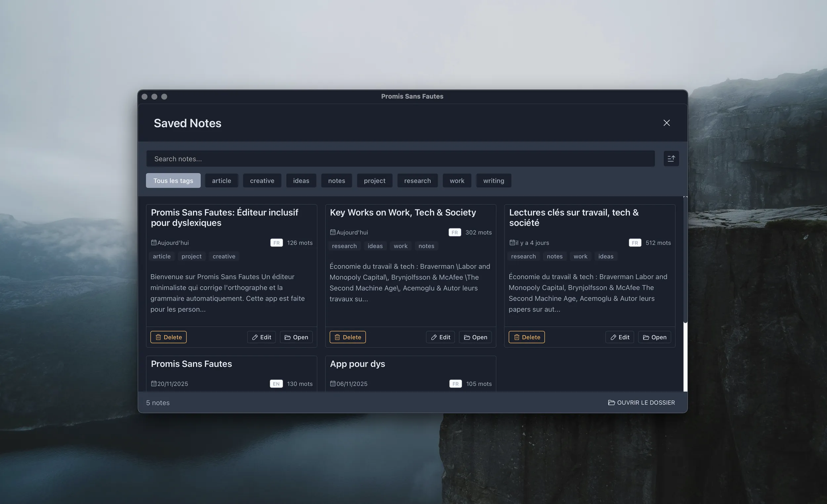Edit the Promis Sans Fautes Éditeur inclusif note
Viewport: 827px width, 504px height.
tap(261, 337)
